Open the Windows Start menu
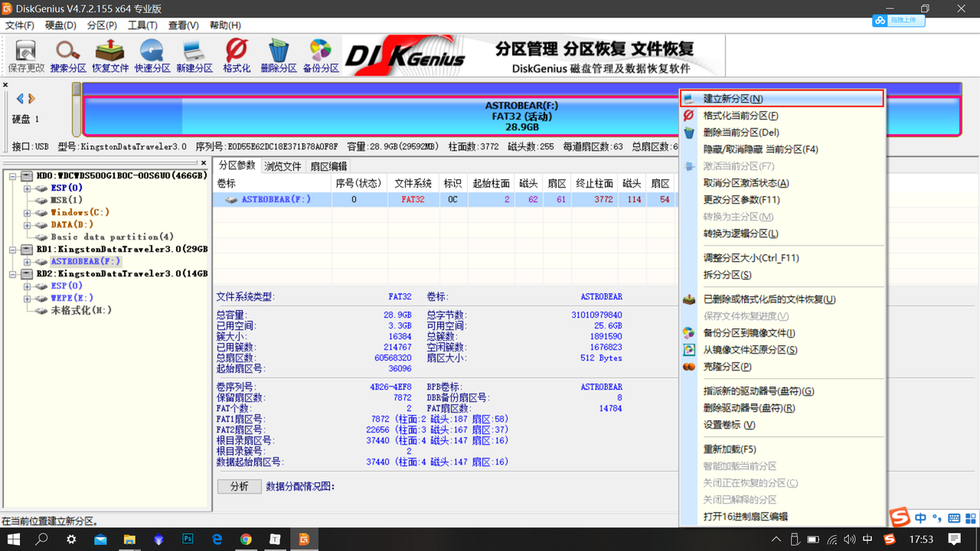Screen dimensions: 980x551 click(14, 539)
